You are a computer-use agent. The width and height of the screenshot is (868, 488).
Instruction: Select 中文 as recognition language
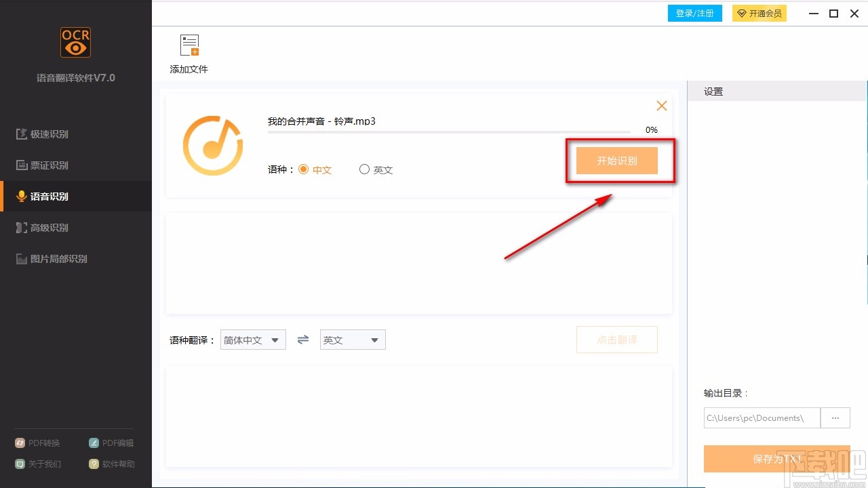point(315,169)
